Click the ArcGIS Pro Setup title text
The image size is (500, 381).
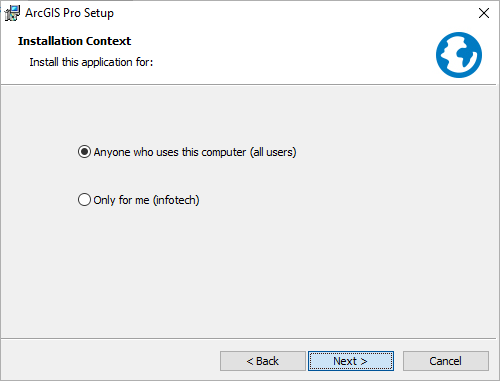point(69,13)
